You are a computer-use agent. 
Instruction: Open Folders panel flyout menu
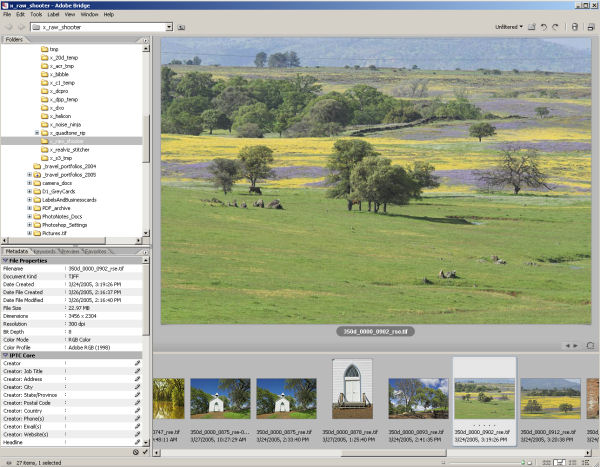click(145, 40)
